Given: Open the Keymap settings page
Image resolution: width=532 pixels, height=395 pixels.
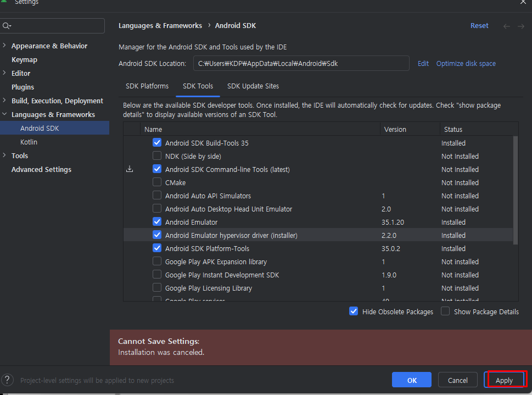Looking at the screenshot, I should click(24, 60).
